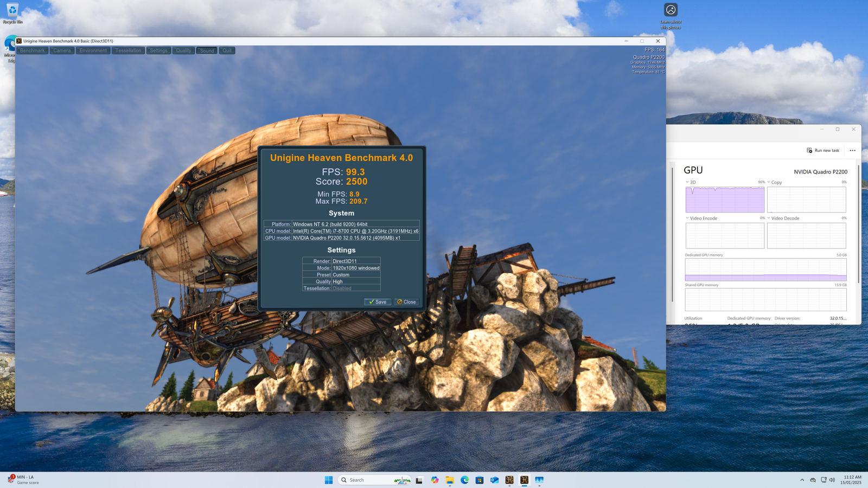Screen dimensions: 868x488
Task: Open the Camera menu in Heaven
Action: [x=62, y=50]
